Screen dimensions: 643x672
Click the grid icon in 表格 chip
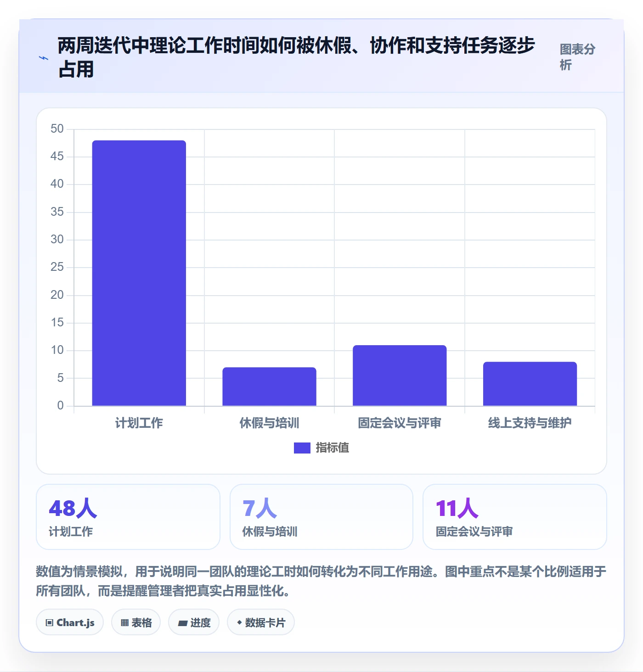click(124, 623)
